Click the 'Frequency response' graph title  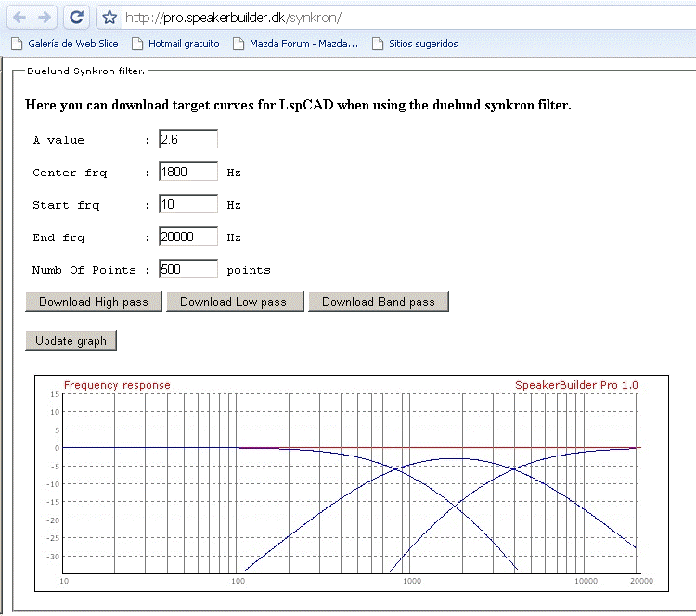[x=117, y=385]
